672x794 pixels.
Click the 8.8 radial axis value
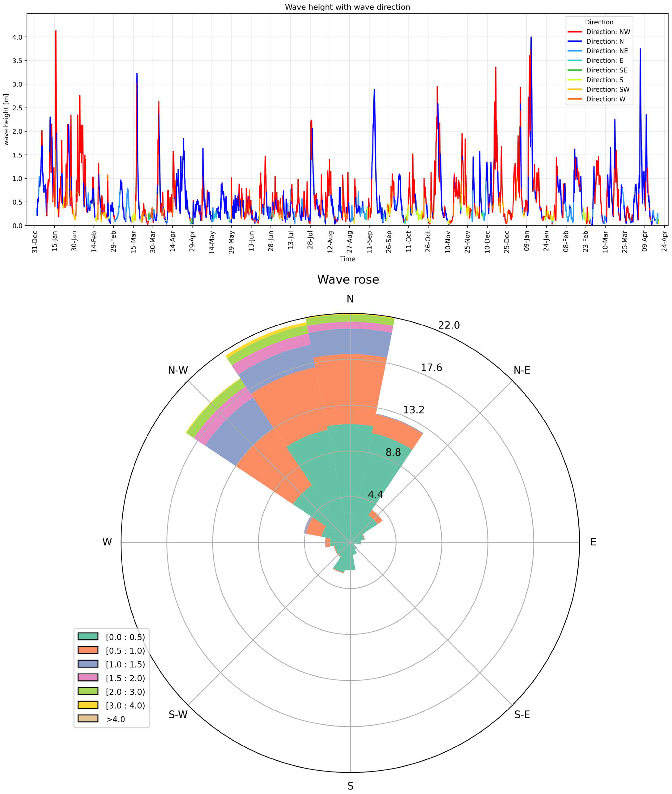[x=393, y=452]
